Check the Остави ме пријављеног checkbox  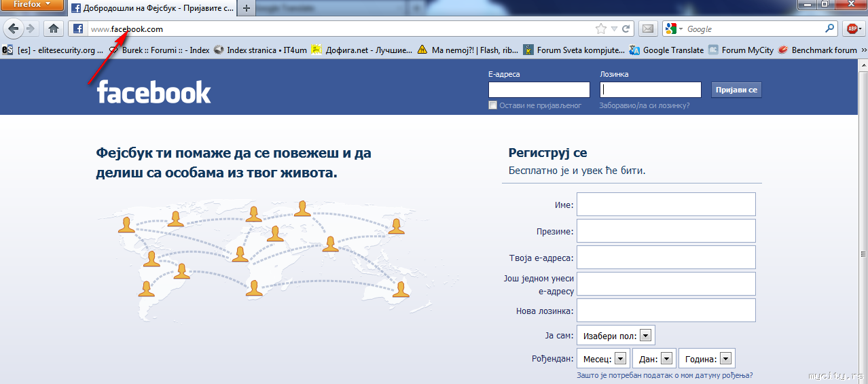(x=492, y=105)
